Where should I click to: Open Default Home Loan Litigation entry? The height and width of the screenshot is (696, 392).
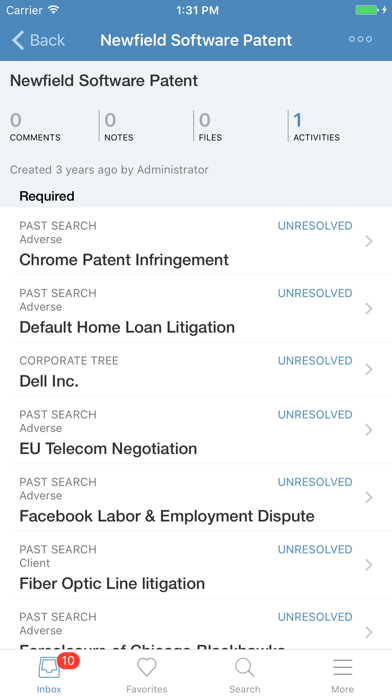(x=196, y=308)
